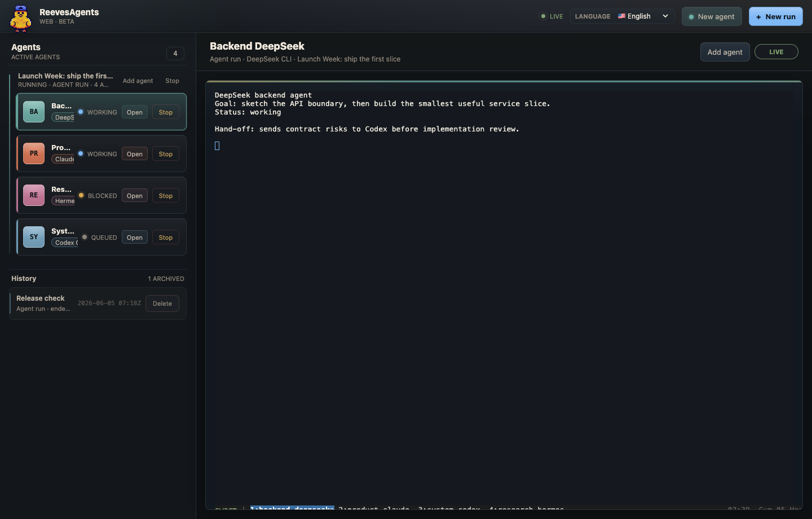Click the language dropdown chevron arrow

pyautogui.click(x=665, y=16)
